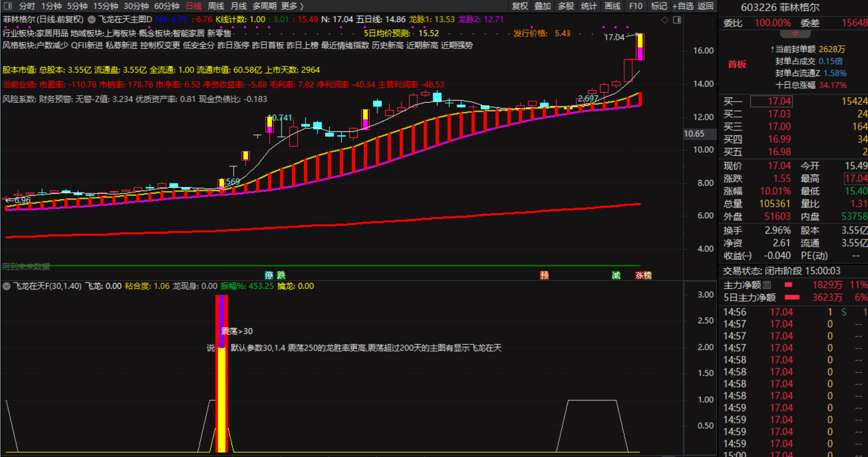Click the 停 event marker on the timeline
The height and width of the screenshot is (457, 868).
coord(269,275)
